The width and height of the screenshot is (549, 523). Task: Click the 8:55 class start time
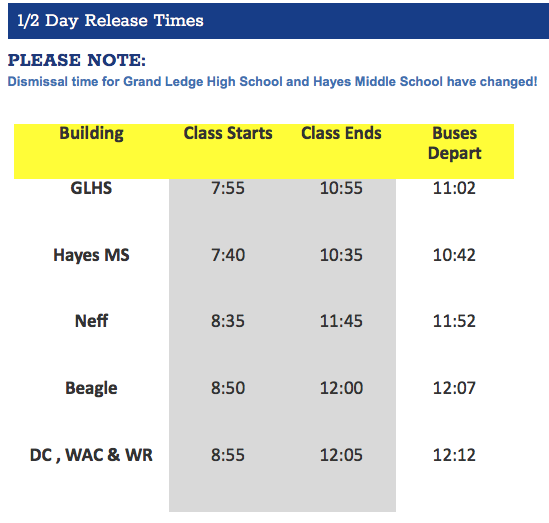(x=228, y=455)
